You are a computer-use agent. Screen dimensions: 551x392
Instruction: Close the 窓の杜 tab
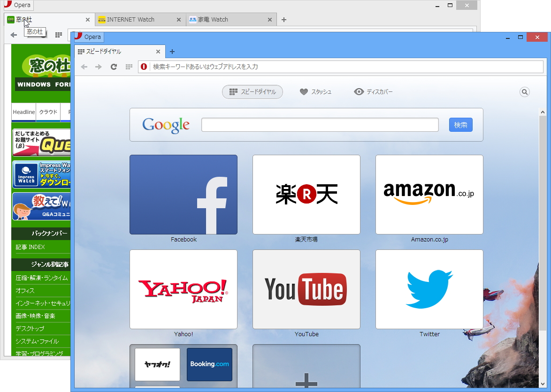click(88, 20)
